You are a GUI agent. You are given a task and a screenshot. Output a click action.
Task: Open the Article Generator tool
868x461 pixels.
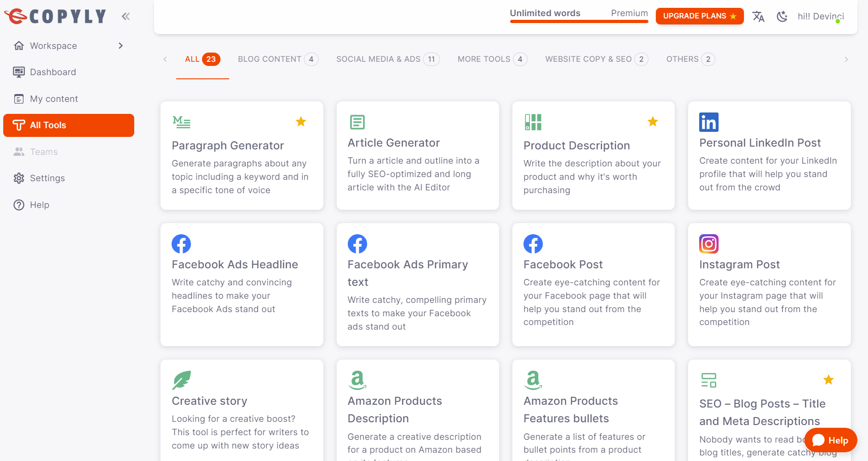393,143
